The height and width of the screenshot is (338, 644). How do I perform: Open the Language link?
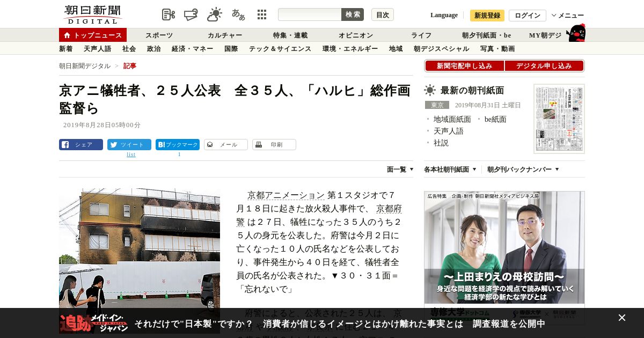(444, 15)
